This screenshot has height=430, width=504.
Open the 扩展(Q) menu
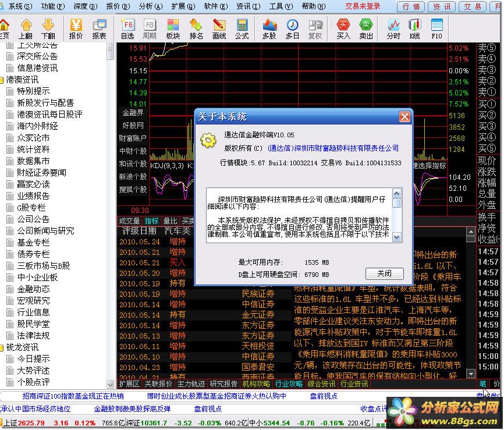[183, 6]
